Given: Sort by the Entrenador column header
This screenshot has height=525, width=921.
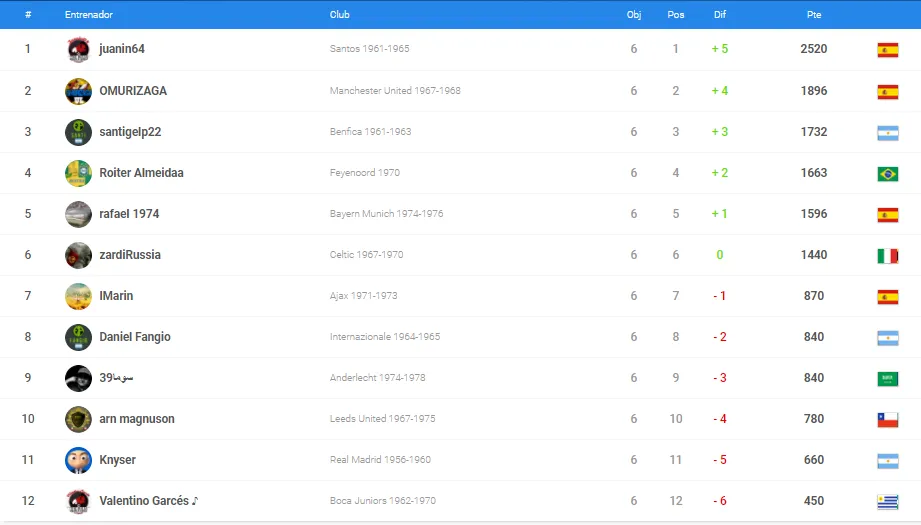Looking at the screenshot, I should (89, 15).
